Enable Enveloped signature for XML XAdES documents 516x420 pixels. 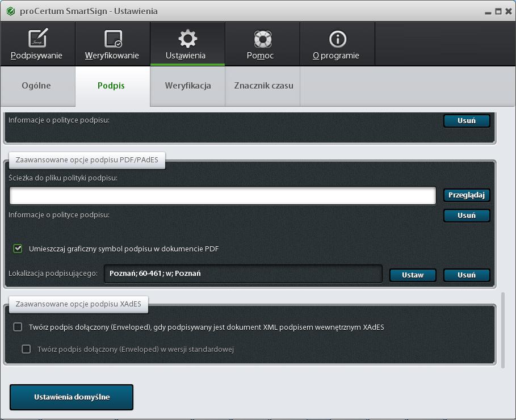[x=18, y=327]
